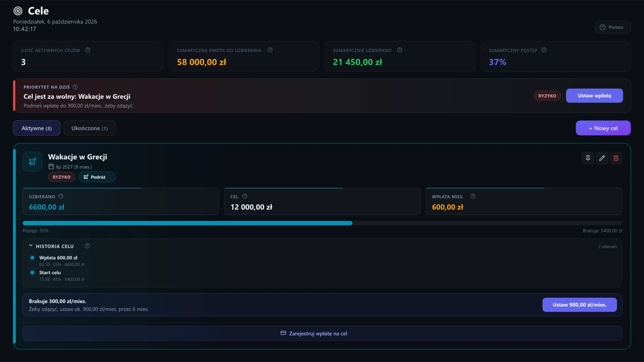Click the clock time 10:42:17
Screen dimensions: 644x362
(x=24, y=29)
